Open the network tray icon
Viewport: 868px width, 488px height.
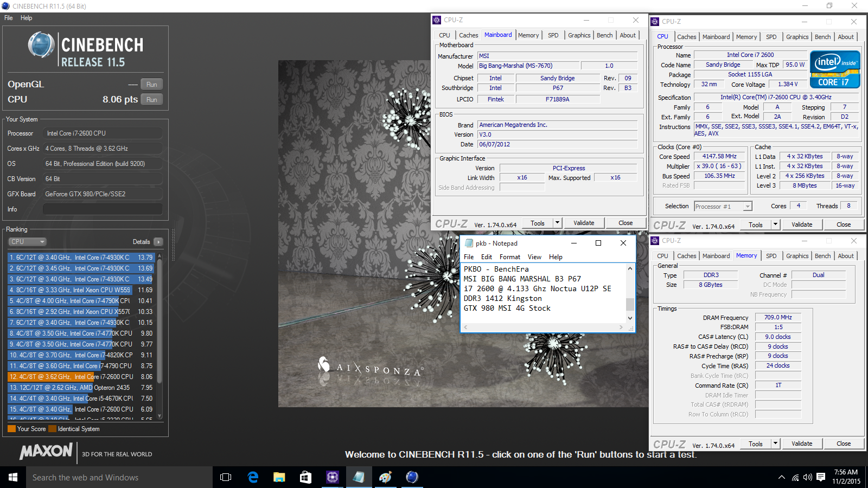(x=795, y=477)
